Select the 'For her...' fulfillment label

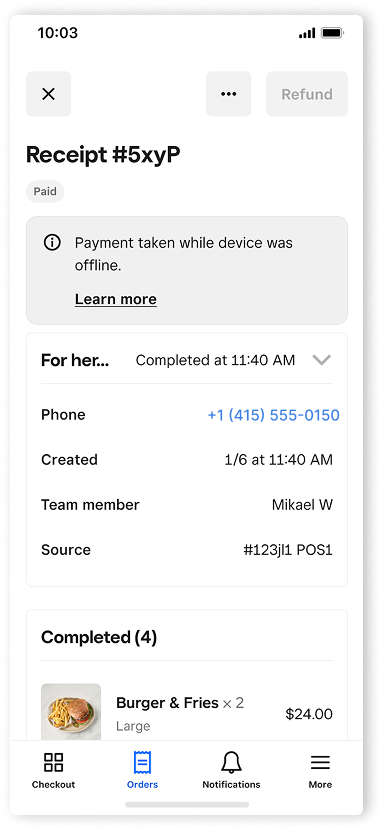click(x=75, y=360)
